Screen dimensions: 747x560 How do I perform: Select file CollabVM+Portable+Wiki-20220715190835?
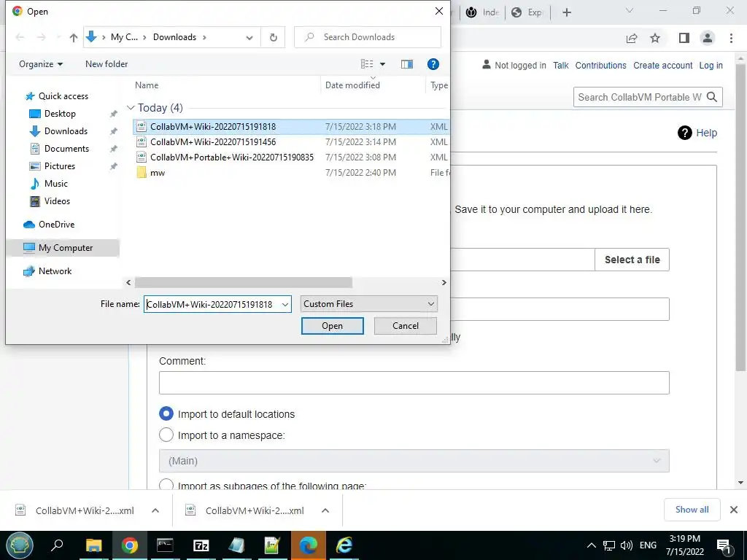pyautogui.click(x=232, y=157)
